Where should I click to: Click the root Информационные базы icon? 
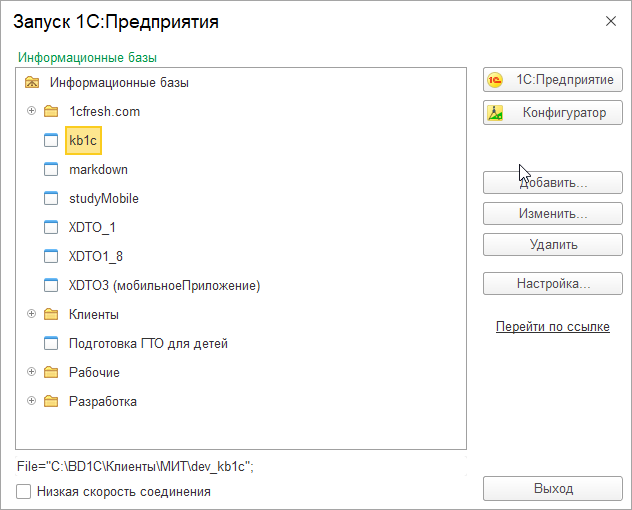[32, 83]
